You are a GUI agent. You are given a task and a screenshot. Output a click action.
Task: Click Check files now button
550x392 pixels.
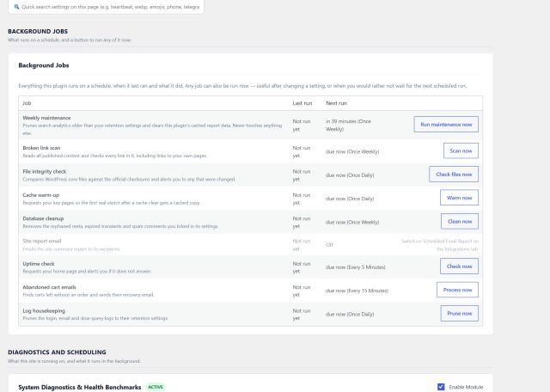click(x=454, y=174)
